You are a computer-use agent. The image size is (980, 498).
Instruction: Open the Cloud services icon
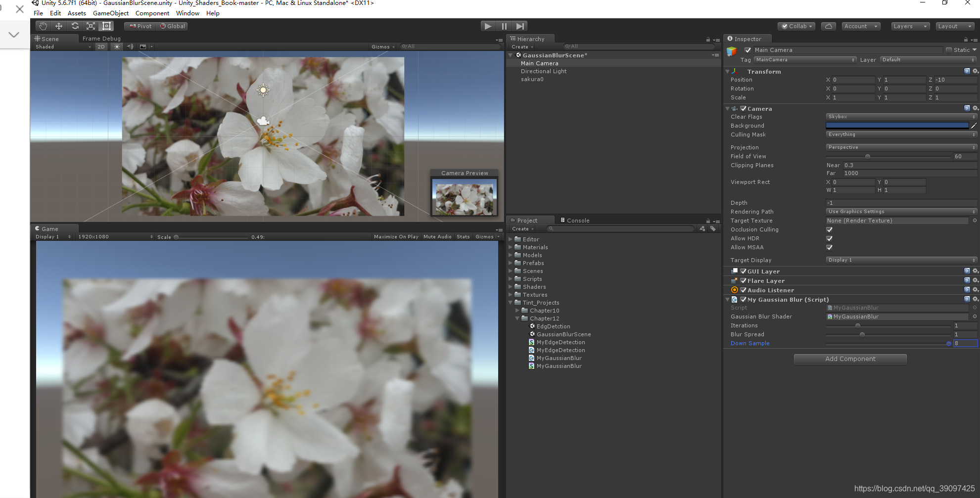coord(829,26)
